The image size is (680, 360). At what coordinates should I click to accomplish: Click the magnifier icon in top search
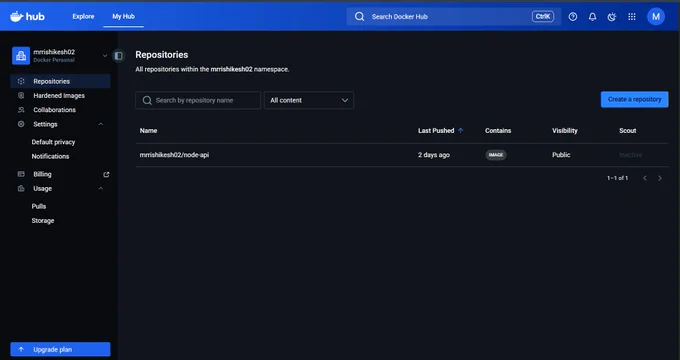click(x=360, y=16)
